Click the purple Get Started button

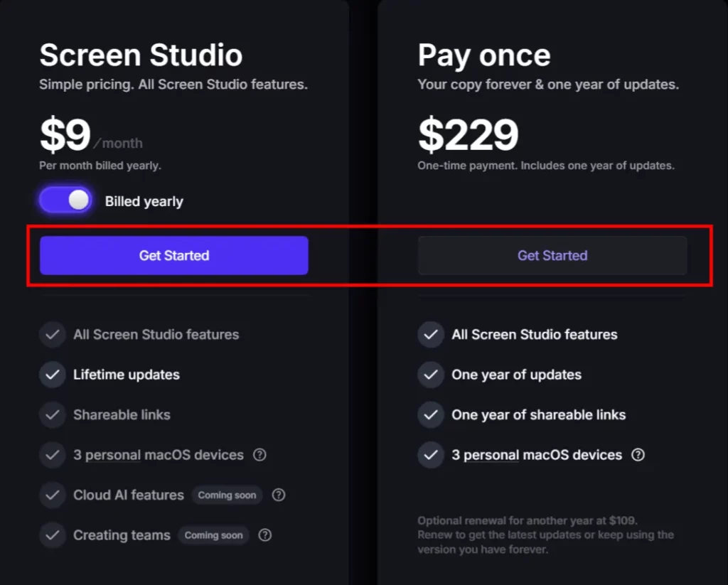[x=173, y=255]
